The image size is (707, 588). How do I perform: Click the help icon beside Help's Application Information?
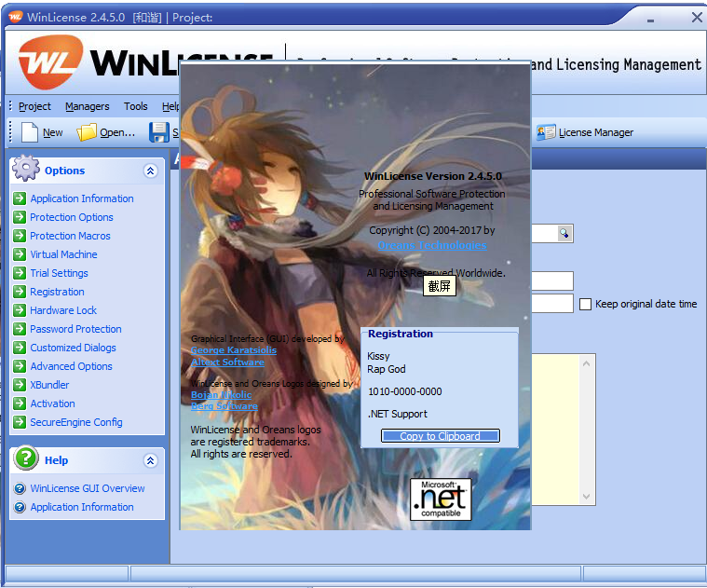[20, 507]
